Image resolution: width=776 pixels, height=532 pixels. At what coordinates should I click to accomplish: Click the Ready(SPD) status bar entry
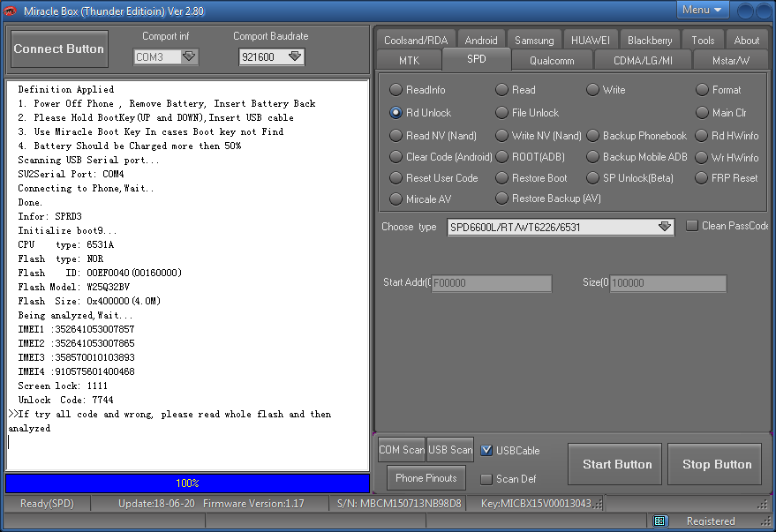pos(47,504)
